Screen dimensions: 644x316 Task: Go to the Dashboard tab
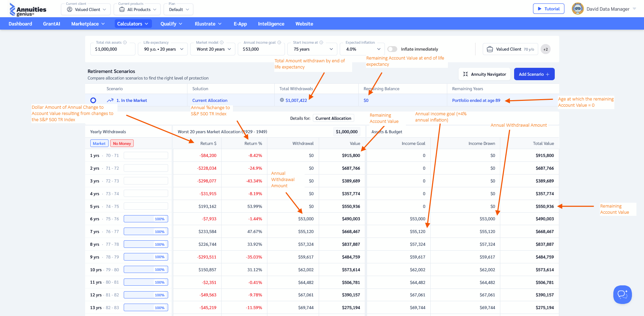point(20,24)
